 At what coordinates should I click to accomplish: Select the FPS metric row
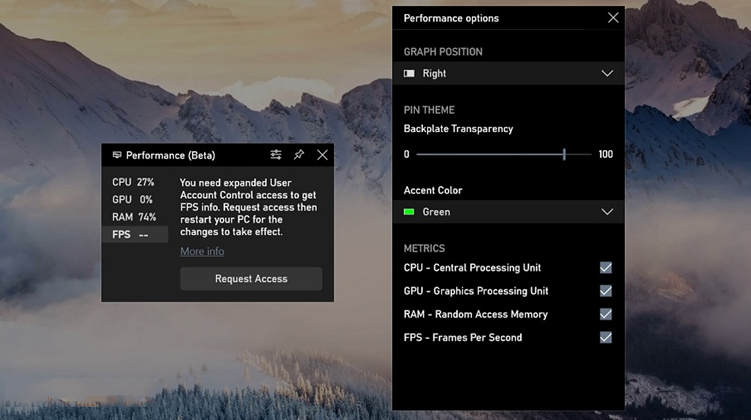pyautogui.click(x=134, y=235)
